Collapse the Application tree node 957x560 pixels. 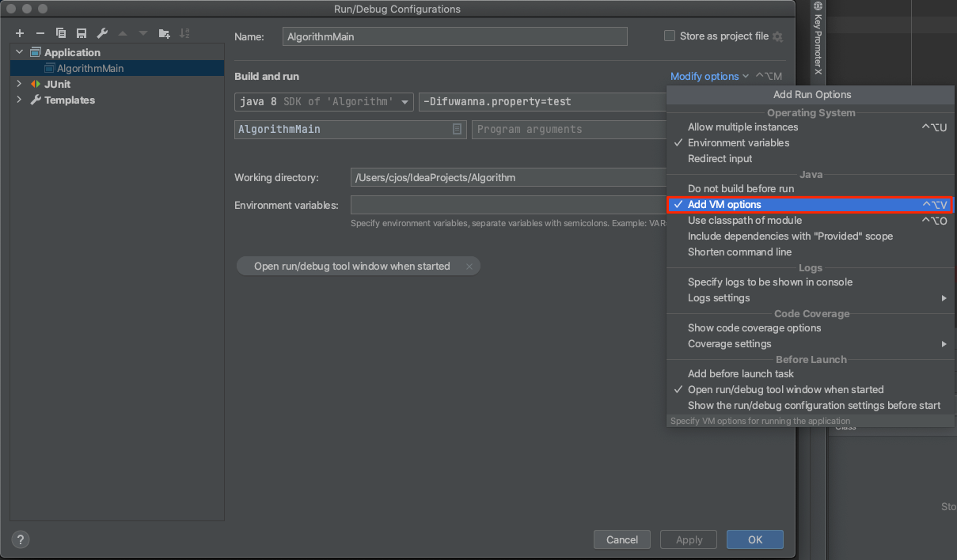(x=19, y=51)
